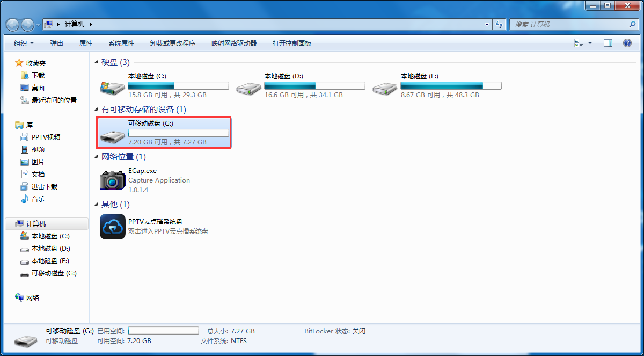Click the computer icon in address bar
Viewport: 644px width, 356px height.
[49, 24]
